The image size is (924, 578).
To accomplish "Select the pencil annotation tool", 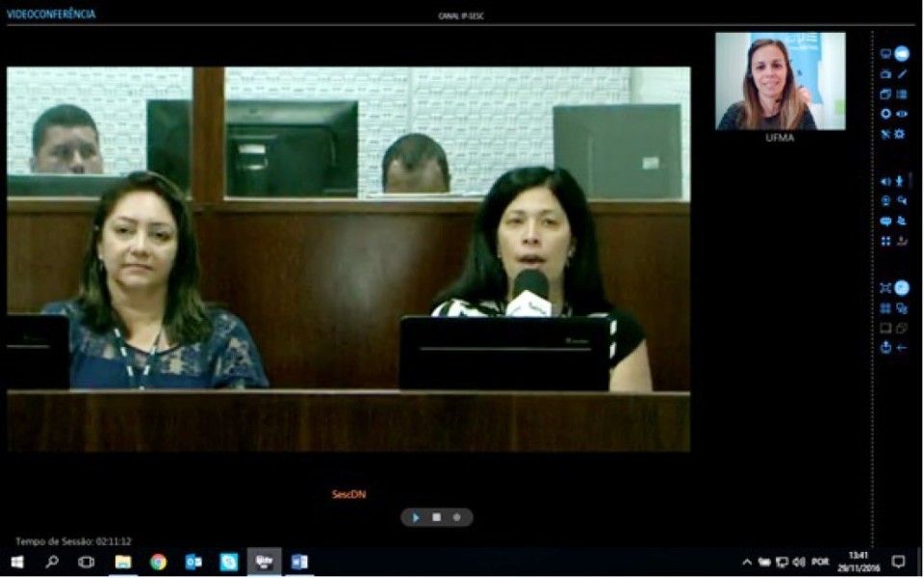I will coord(902,74).
